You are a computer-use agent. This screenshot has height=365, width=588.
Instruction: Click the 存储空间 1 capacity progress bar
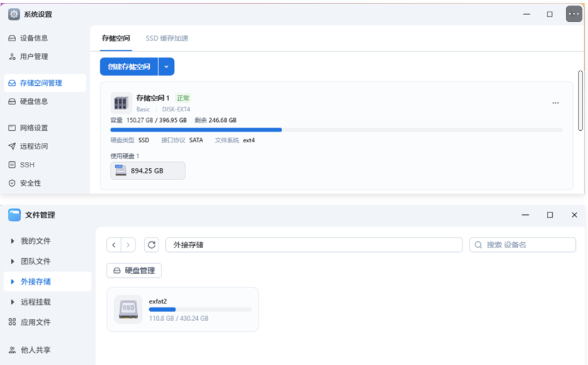pyautogui.click(x=336, y=130)
